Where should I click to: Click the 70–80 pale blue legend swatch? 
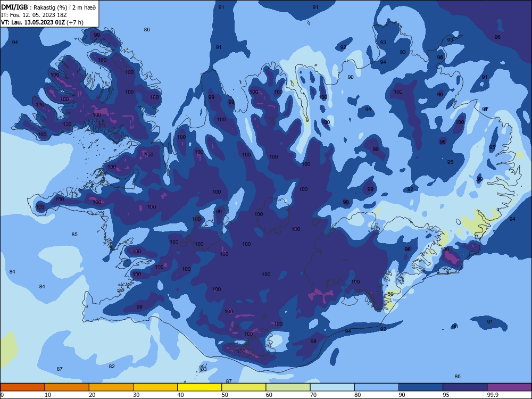tap(332, 387)
